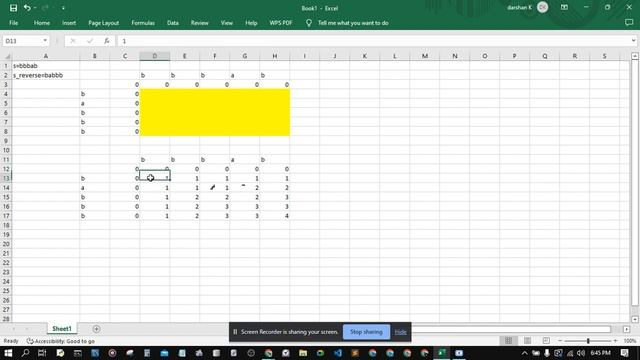
Task: Open Windows taskbar search
Action: (25, 353)
